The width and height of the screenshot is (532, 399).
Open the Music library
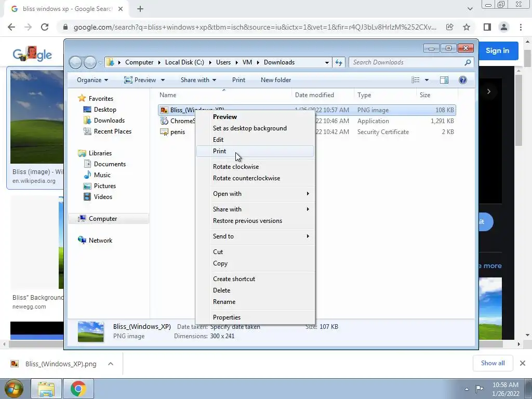coord(102,175)
